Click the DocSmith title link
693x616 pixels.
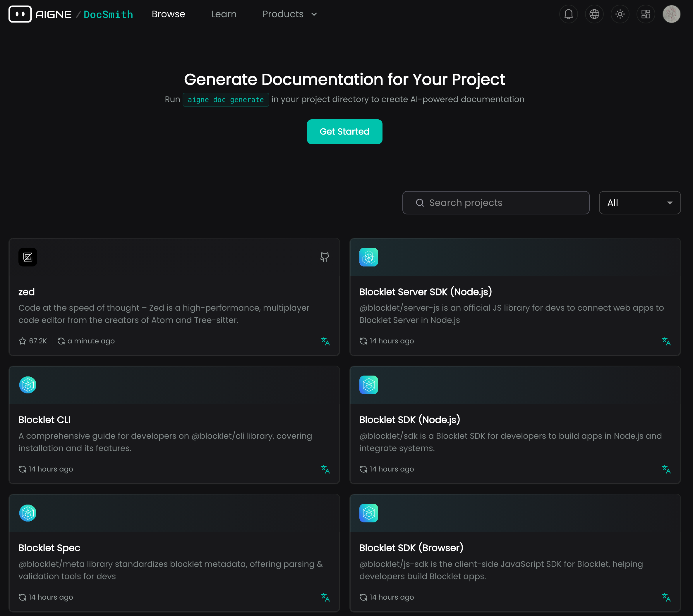(x=108, y=15)
